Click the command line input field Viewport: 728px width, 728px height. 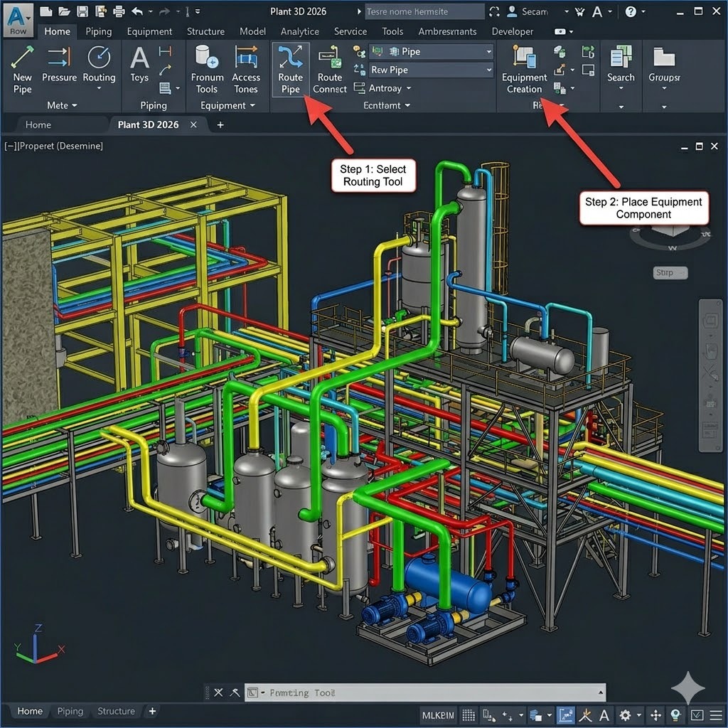[x=425, y=692]
